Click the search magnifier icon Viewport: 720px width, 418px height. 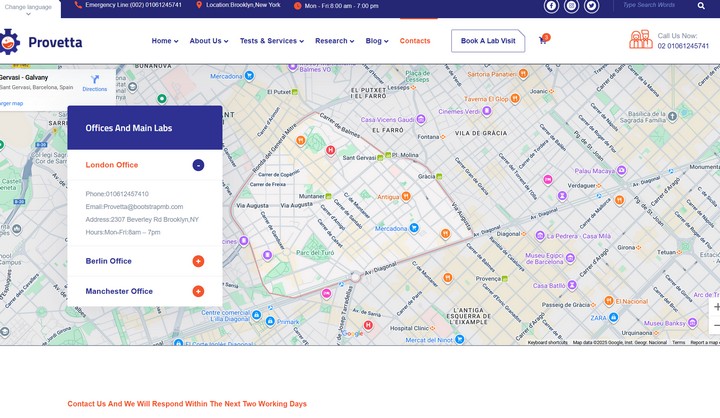tap(701, 6)
